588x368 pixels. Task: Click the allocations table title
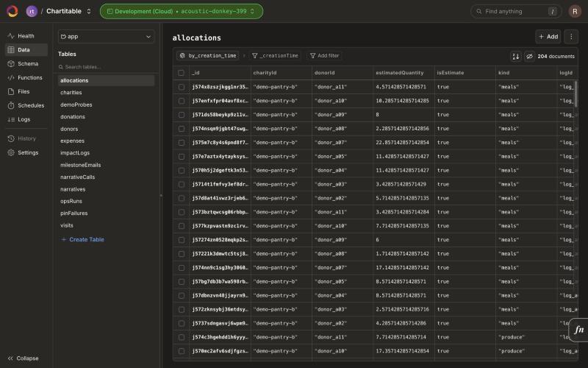point(196,38)
